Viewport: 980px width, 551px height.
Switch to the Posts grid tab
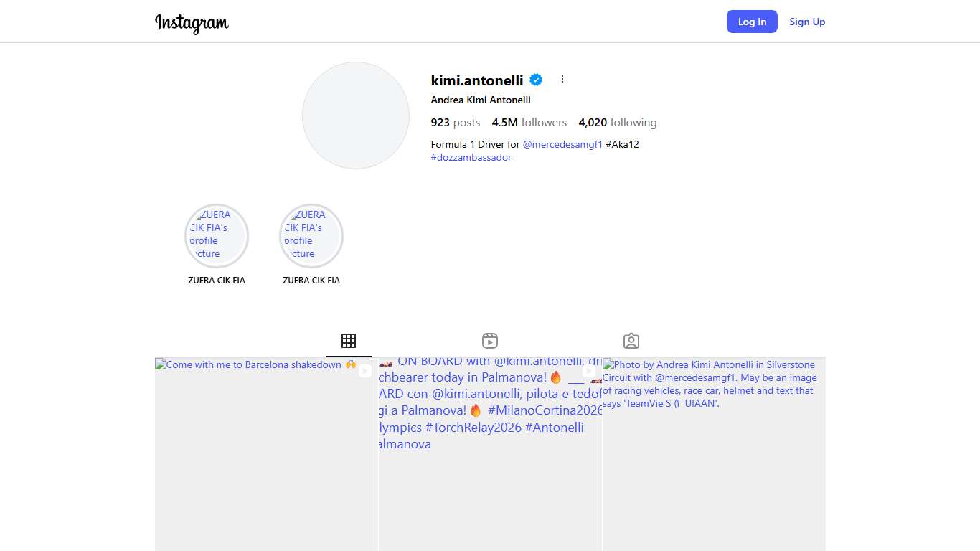(349, 341)
